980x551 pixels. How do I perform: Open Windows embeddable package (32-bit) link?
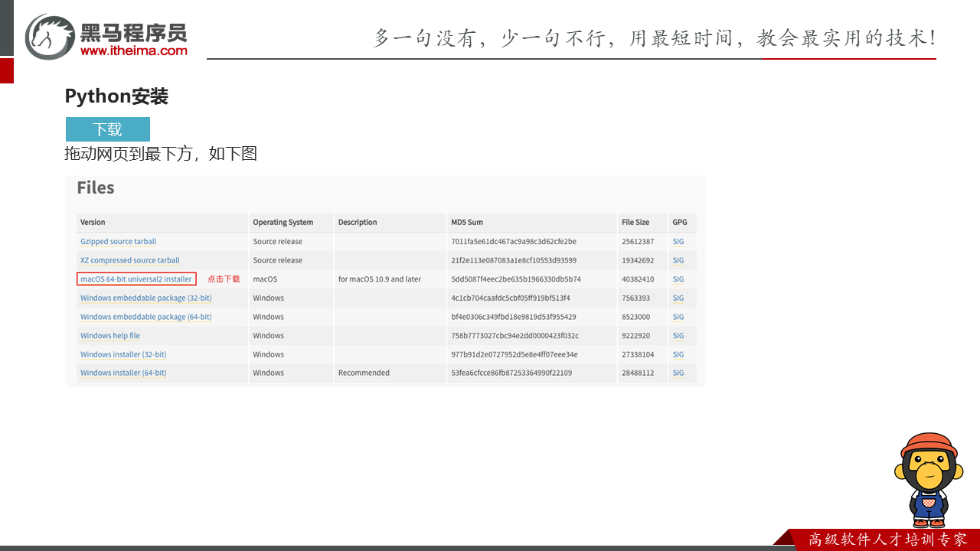[x=145, y=298]
